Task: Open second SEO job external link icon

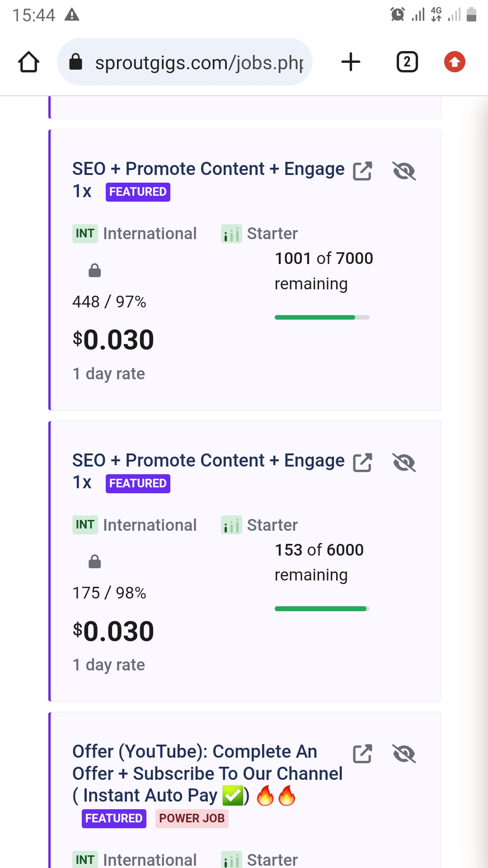Action: coord(362,462)
